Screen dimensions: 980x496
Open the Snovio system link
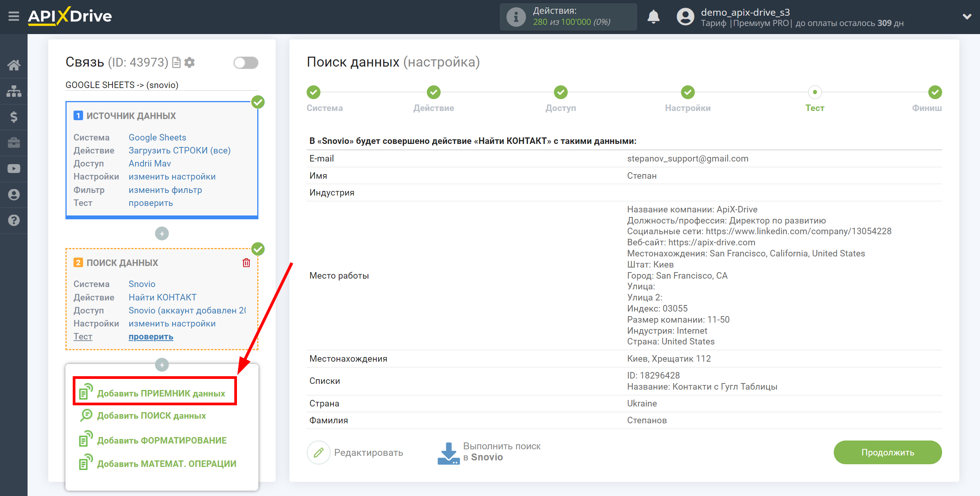coord(142,284)
